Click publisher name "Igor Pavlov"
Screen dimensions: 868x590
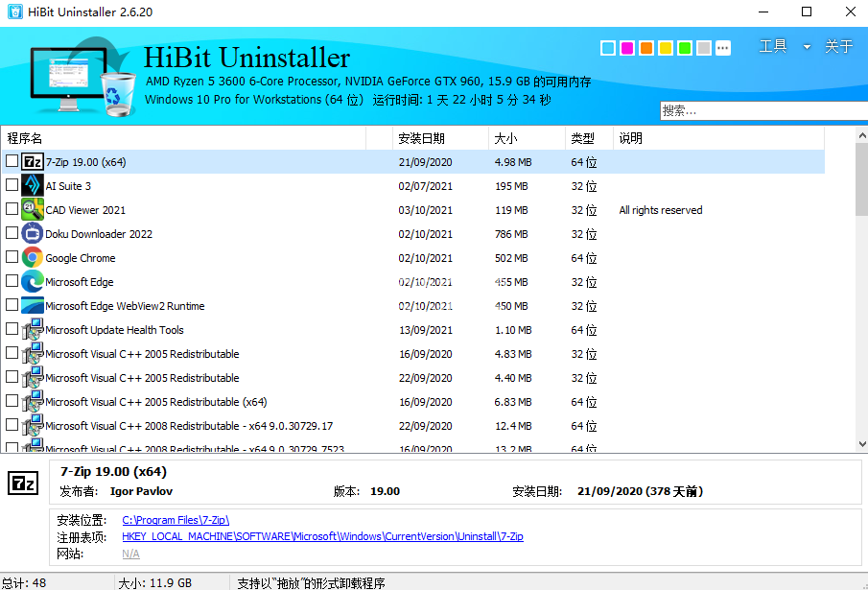[x=141, y=491]
